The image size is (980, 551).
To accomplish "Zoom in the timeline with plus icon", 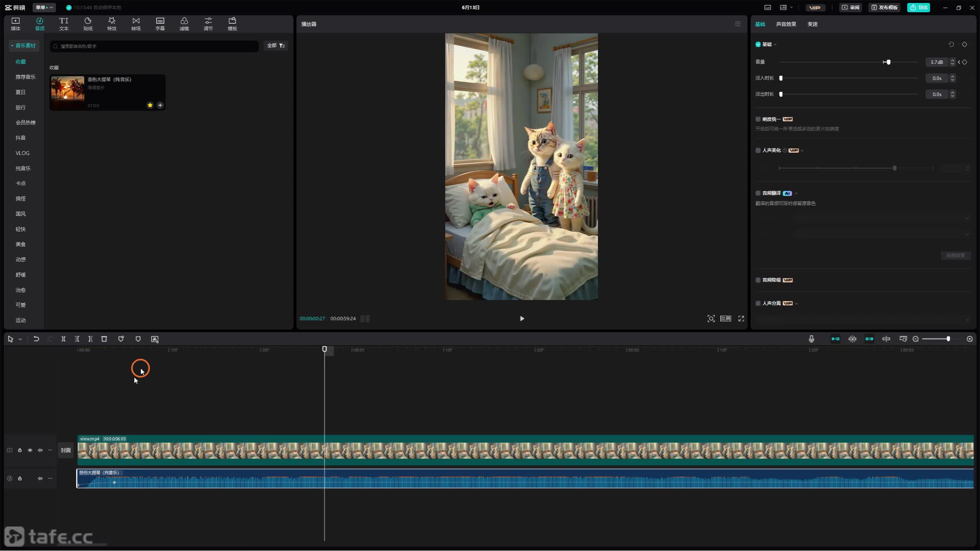I will pos(970,339).
